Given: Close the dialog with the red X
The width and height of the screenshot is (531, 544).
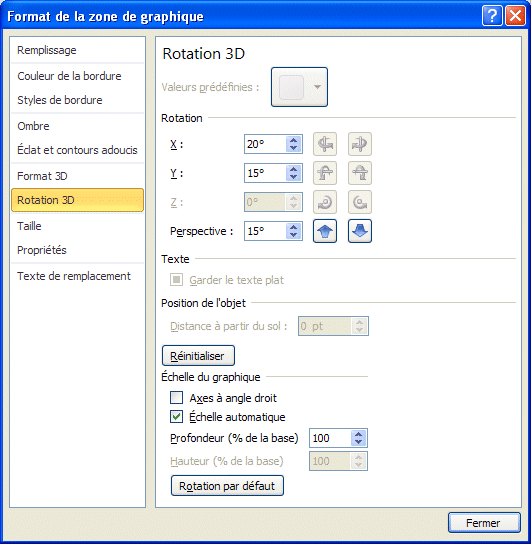Looking at the screenshot, I should (x=515, y=16).
